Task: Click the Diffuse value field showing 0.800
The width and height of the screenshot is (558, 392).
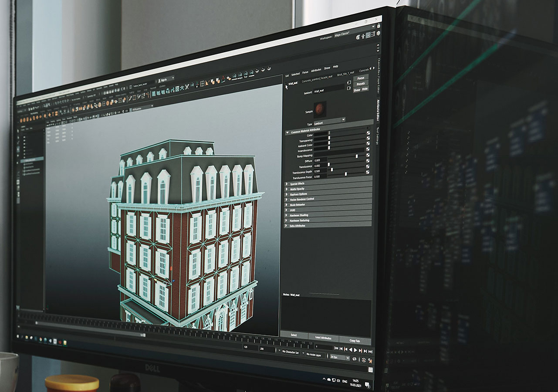Action: 320,160
